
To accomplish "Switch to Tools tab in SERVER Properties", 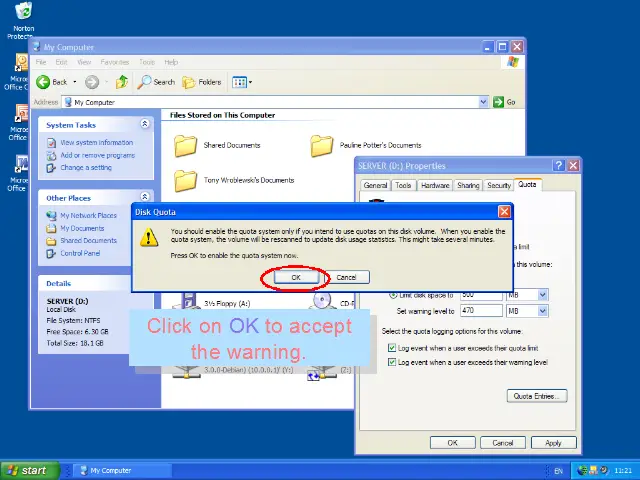I will click(x=403, y=185).
